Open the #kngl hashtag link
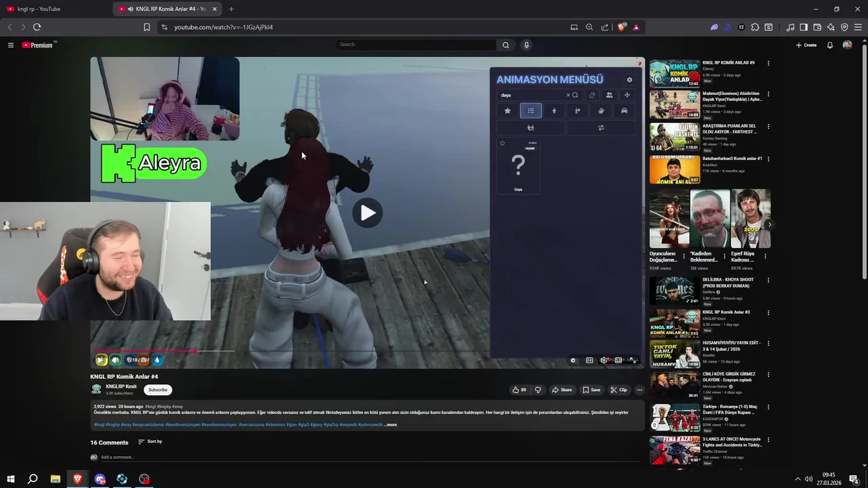The height and width of the screenshot is (488, 868). (x=99, y=425)
